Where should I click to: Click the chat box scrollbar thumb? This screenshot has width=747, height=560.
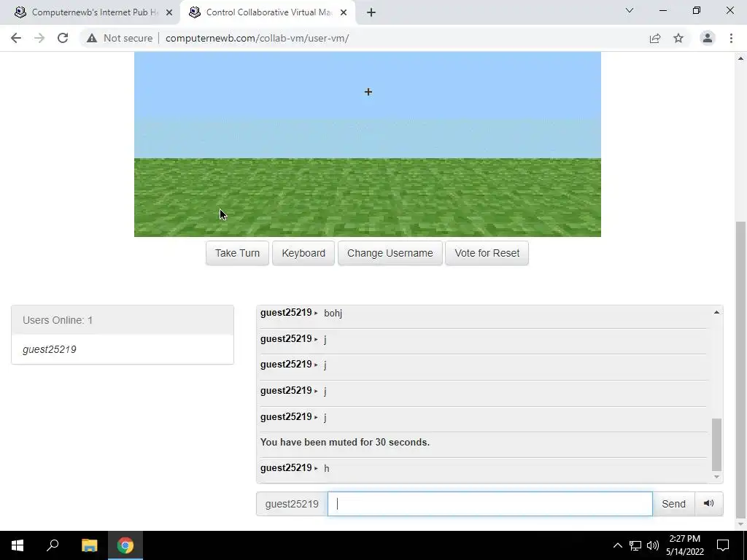[716, 444]
